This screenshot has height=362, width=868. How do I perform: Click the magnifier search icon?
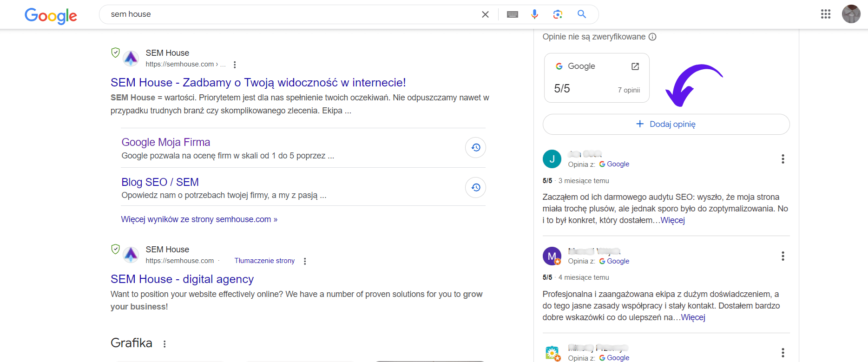(x=582, y=14)
